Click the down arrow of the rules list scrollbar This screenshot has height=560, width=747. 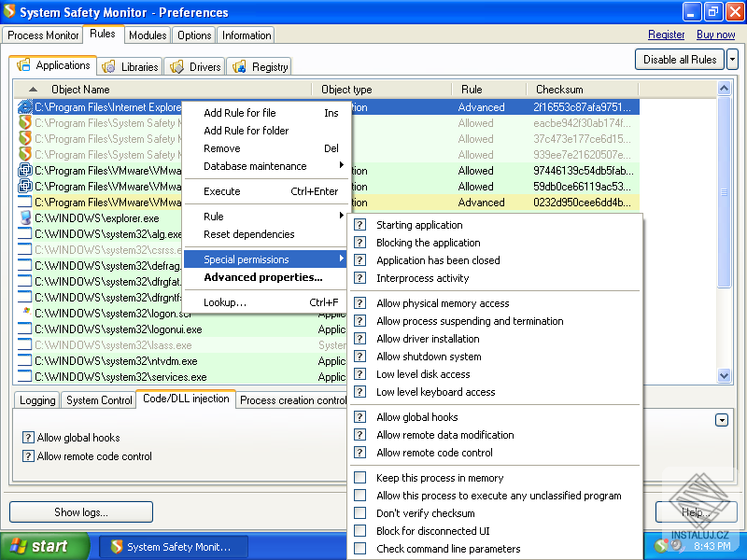[723, 377]
